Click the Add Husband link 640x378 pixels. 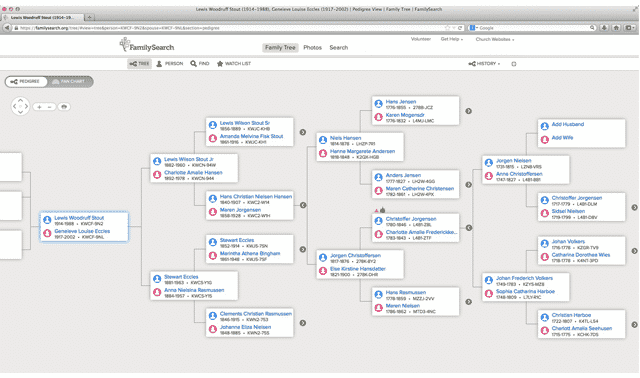(568, 124)
